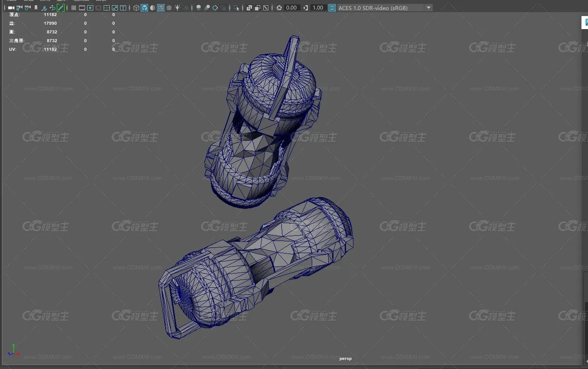The height and width of the screenshot is (369, 588).
Task: Click the Gamma value field 1.00
Action: coord(318,8)
